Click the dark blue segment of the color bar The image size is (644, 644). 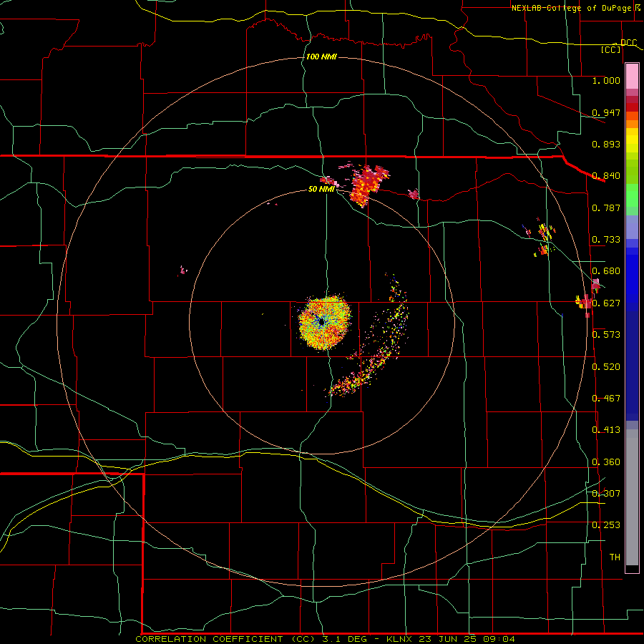tap(632, 361)
